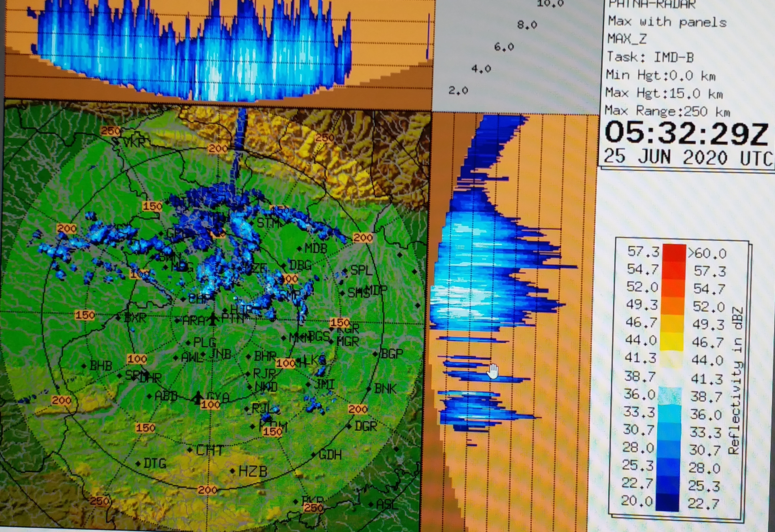
Task: Select the Max Hgt:15.0 km text
Action: tap(664, 93)
